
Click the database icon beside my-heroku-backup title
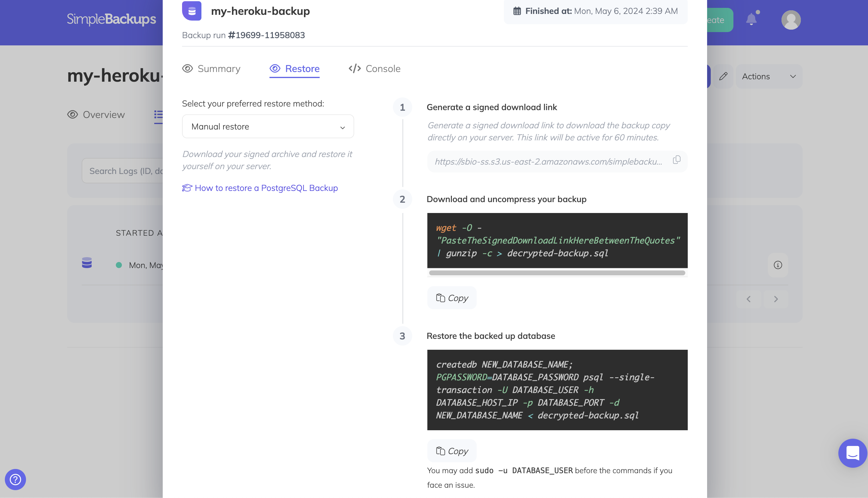click(x=192, y=11)
